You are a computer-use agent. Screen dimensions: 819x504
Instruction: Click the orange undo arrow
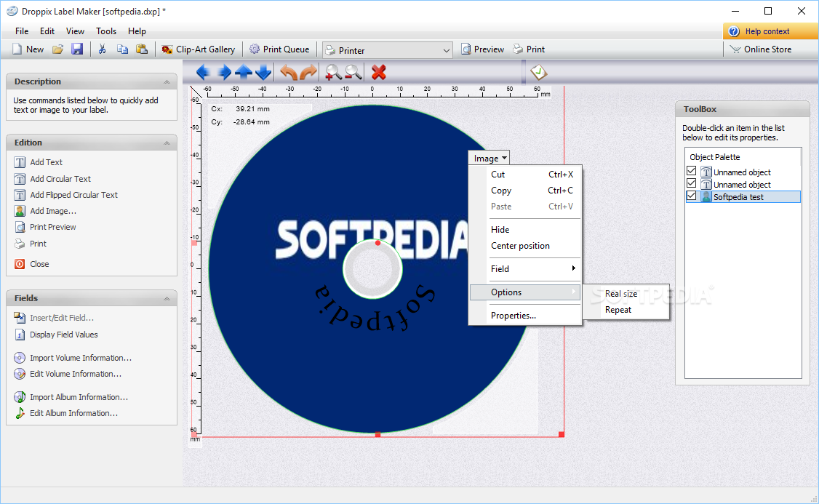click(288, 72)
